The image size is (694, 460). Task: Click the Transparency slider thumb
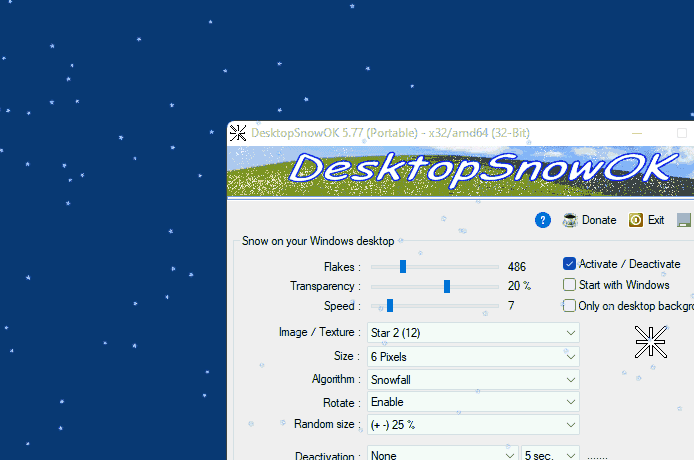pos(447,286)
